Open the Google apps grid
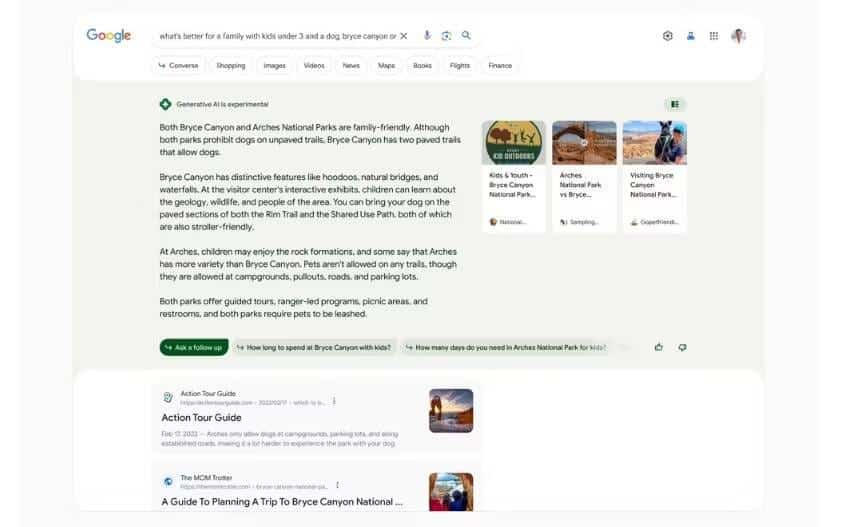Image resolution: width=862 pixels, height=527 pixels. click(714, 36)
